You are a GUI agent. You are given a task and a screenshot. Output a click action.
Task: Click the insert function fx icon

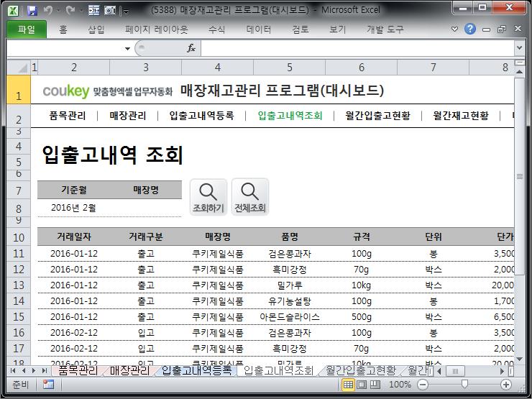(x=191, y=48)
